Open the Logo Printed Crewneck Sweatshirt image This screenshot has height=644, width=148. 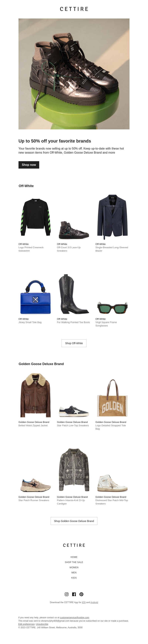point(36,217)
